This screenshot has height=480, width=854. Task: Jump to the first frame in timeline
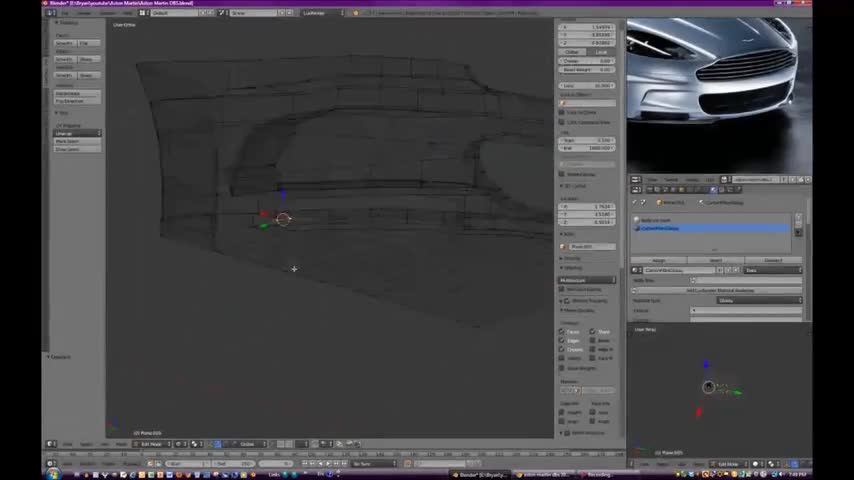[305, 464]
